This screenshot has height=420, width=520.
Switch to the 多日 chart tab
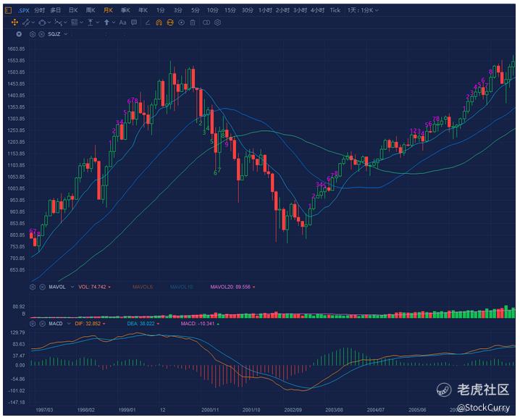tap(55, 10)
